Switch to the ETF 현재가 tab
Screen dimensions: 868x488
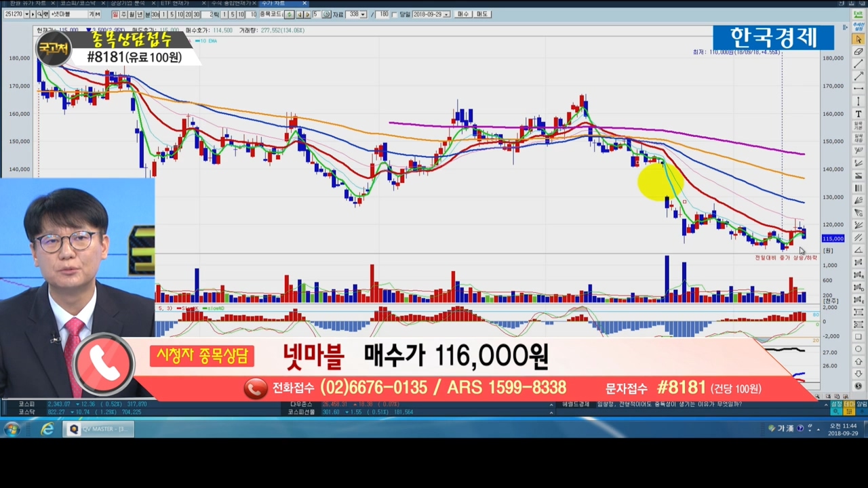point(175,3)
